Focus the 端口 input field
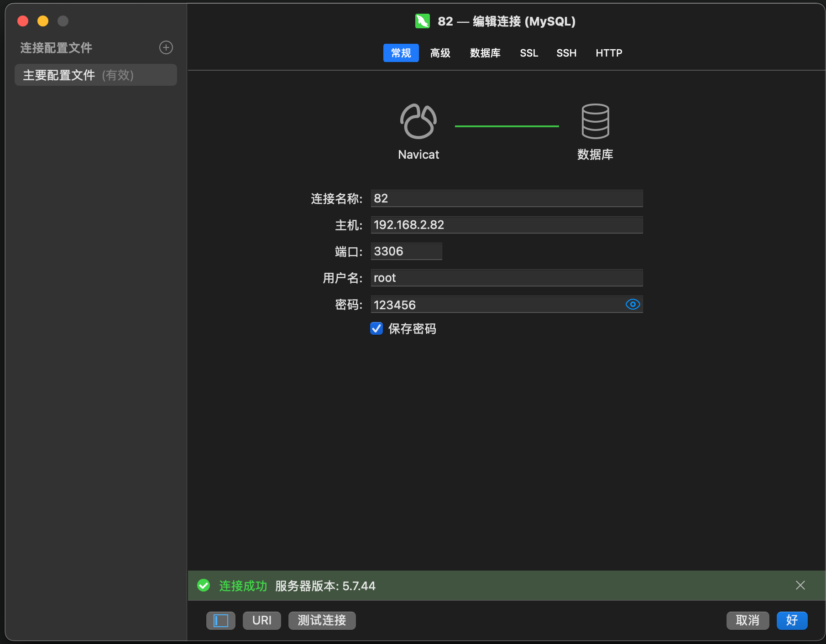Screen dimensions: 826x644 click(406, 251)
